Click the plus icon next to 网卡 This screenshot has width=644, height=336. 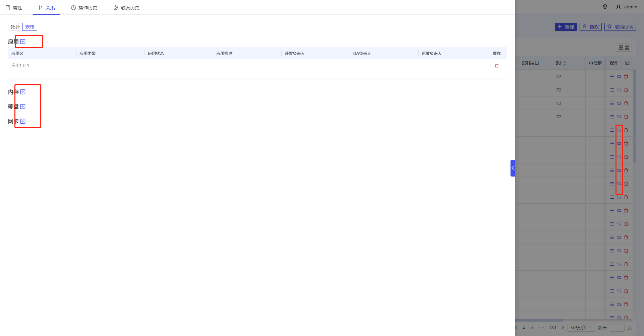23,121
